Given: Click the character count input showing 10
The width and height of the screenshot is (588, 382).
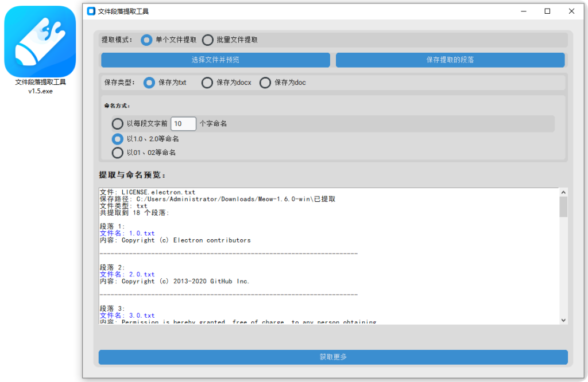Looking at the screenshot, I should (183, 123).
